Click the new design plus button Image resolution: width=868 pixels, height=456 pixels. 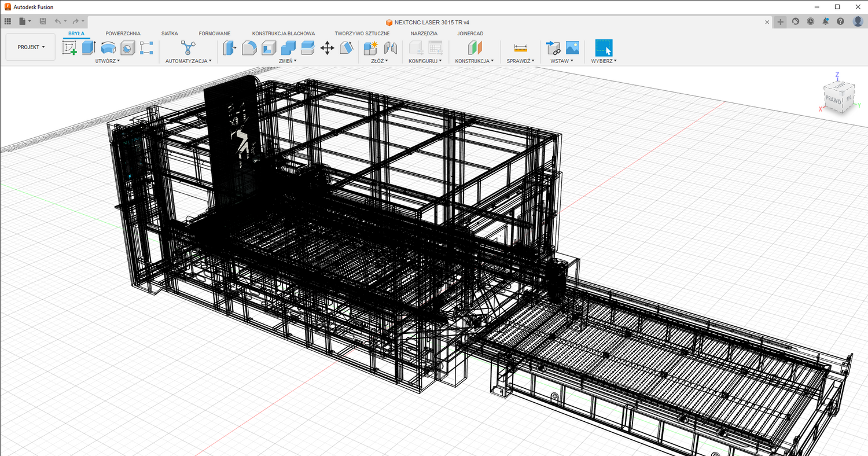click(x=781, y=21)
